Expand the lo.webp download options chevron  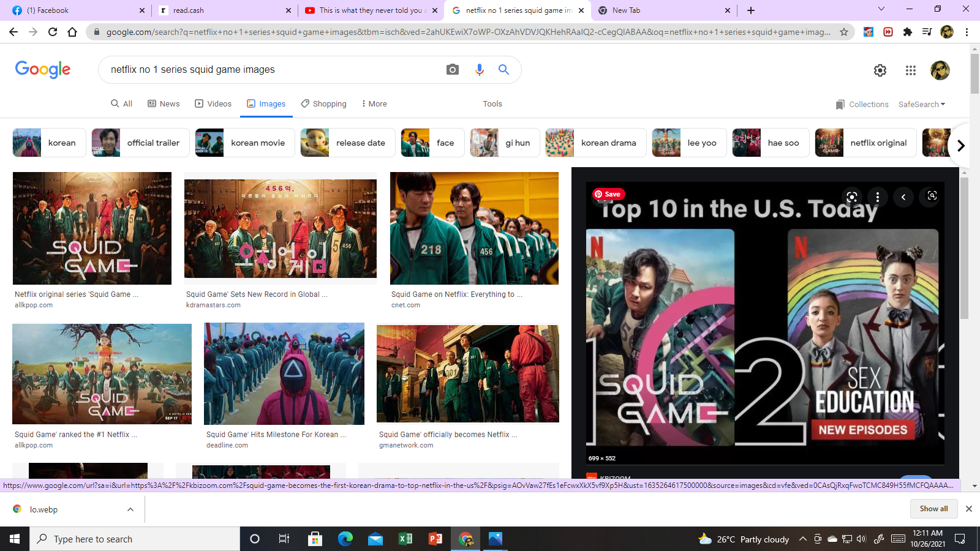(x=130, y=509)
